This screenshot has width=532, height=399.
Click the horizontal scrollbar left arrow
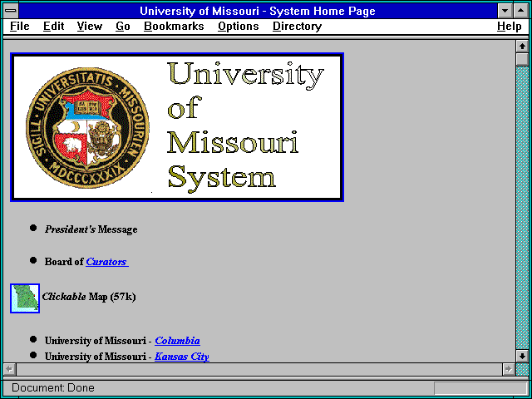click(9, 369)
